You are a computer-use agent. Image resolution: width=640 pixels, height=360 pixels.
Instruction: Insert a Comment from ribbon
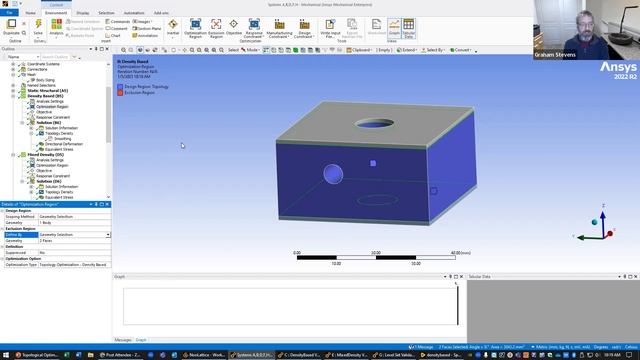(116, 29)
